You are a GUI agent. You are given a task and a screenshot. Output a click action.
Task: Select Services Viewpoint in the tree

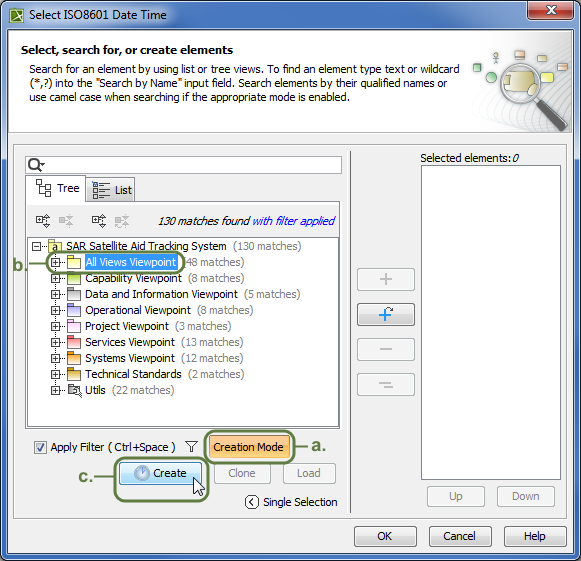[x=130, y=342]
